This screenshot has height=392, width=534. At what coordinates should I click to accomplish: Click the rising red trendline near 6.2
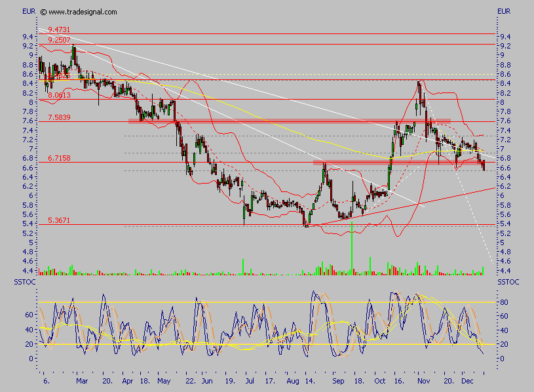pyautogui.click(x=402, y=206)
